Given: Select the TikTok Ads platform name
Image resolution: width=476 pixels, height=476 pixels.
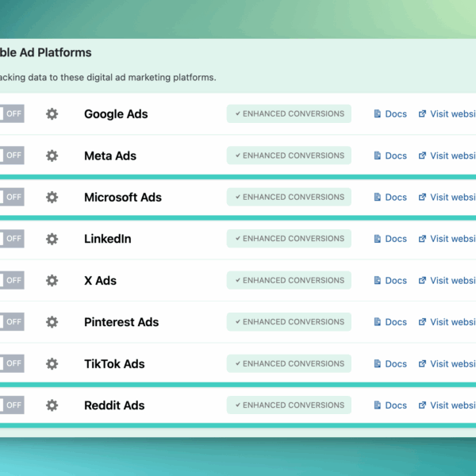Looking at the screenshot, I should 114,363.
